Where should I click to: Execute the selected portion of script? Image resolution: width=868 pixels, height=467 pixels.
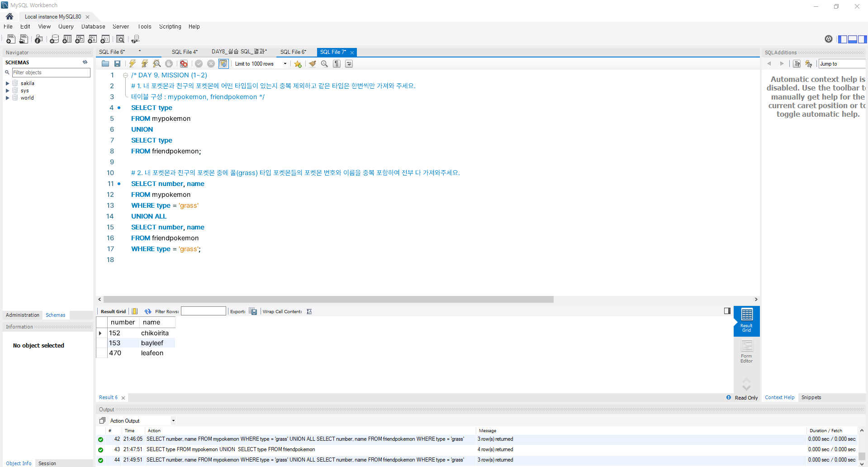click(133, 64)
